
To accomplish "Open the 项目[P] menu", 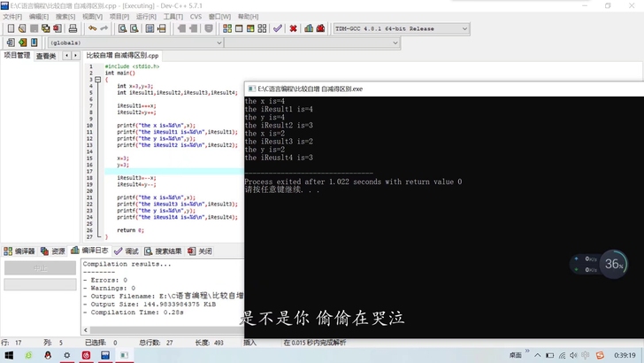I will (x=119, y=17).
